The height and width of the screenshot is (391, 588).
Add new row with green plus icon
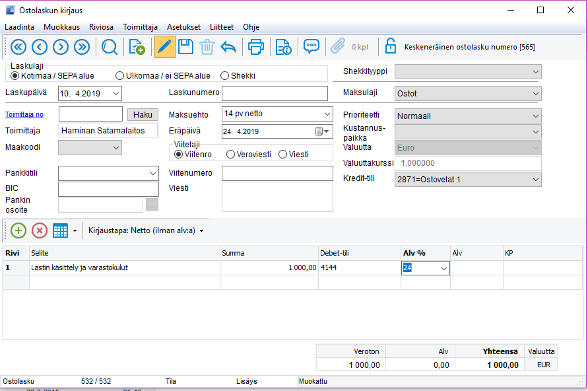pos(18,231)
